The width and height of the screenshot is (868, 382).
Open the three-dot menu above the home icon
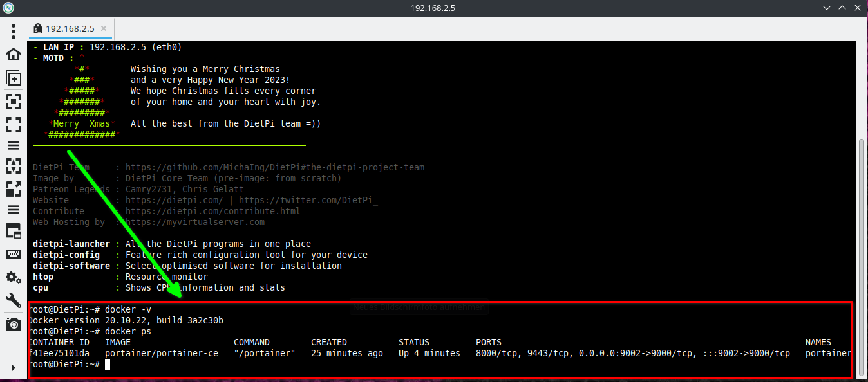14,32
